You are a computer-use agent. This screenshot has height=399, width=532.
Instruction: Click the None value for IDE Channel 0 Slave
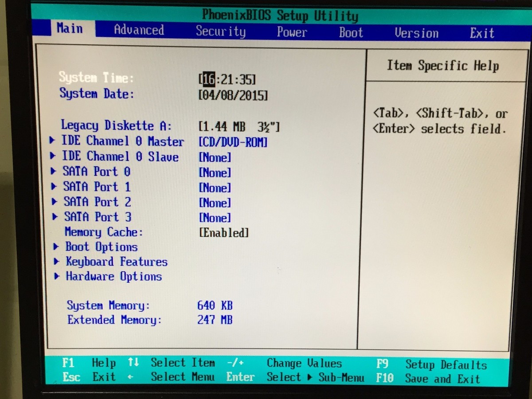tap(215, 157)
